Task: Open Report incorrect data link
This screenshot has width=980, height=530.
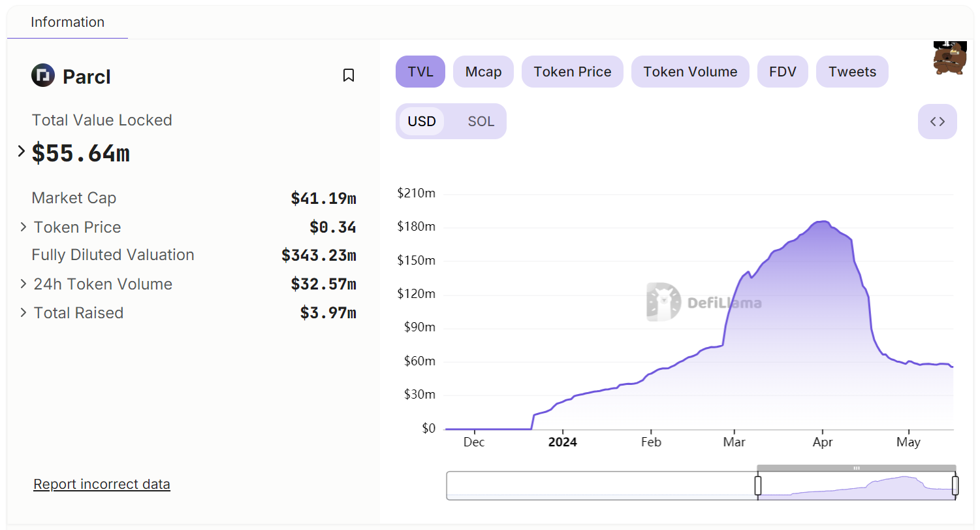Action: click(x=102, y=484)
